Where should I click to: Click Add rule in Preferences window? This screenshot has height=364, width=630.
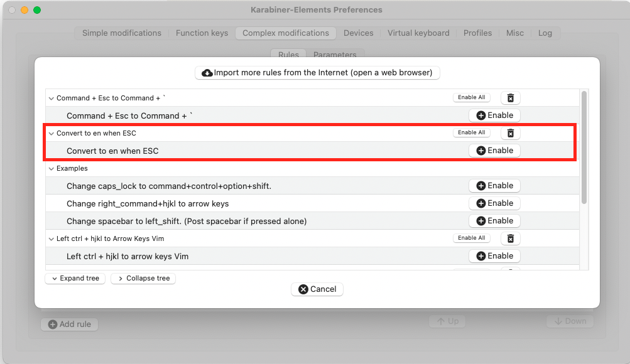point(70,324)
